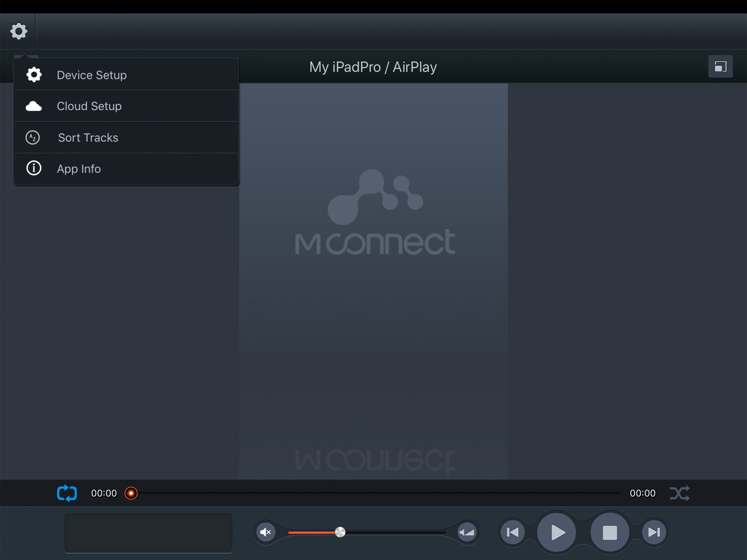
Task: Mute the volume with speaker icon
Action: (266, 532)
